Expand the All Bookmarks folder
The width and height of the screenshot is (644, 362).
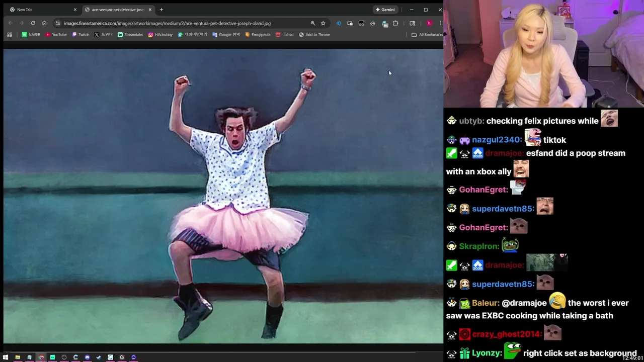coord(427,35)
